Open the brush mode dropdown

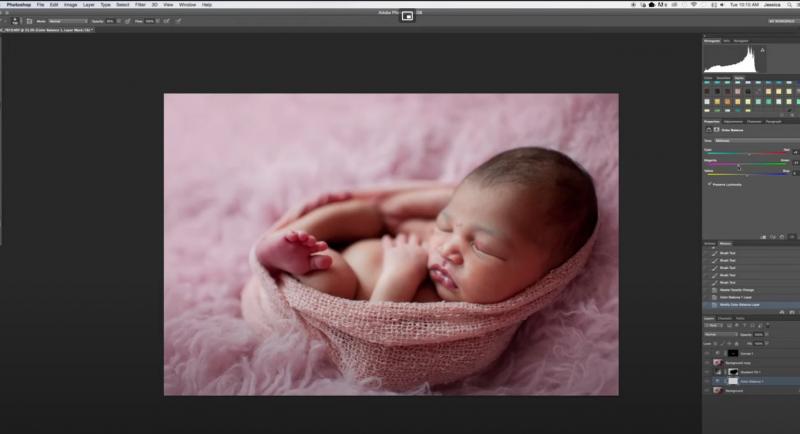(x=68, y=20)
